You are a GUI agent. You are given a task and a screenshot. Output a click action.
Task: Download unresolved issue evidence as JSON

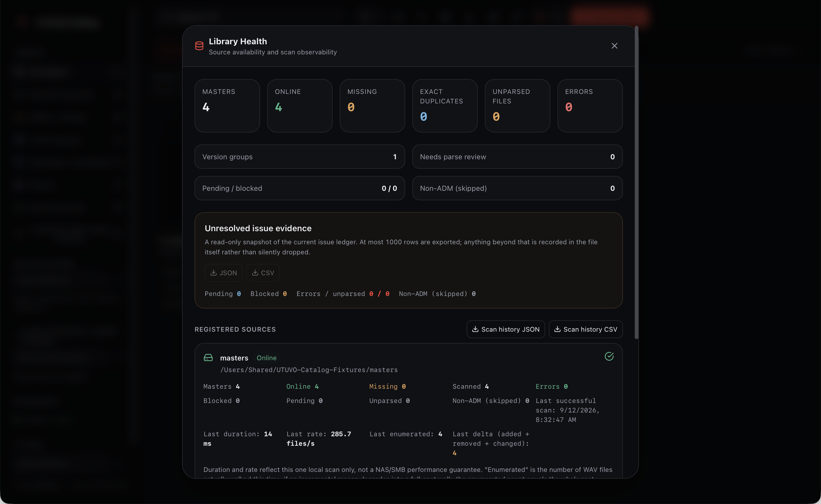[x=223, y=273]
